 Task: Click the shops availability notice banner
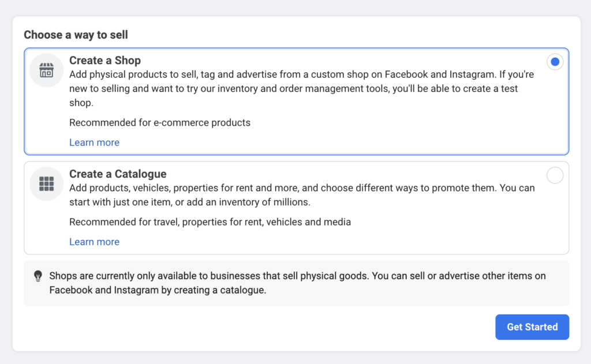click(295, 283)
